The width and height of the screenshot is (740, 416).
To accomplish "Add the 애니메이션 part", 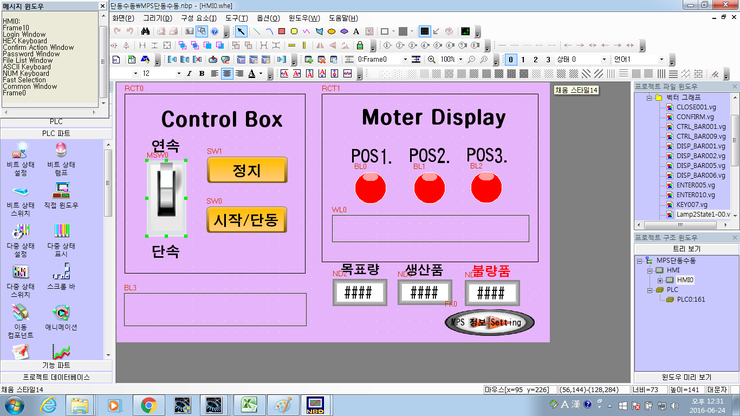I will click(61, 317).
